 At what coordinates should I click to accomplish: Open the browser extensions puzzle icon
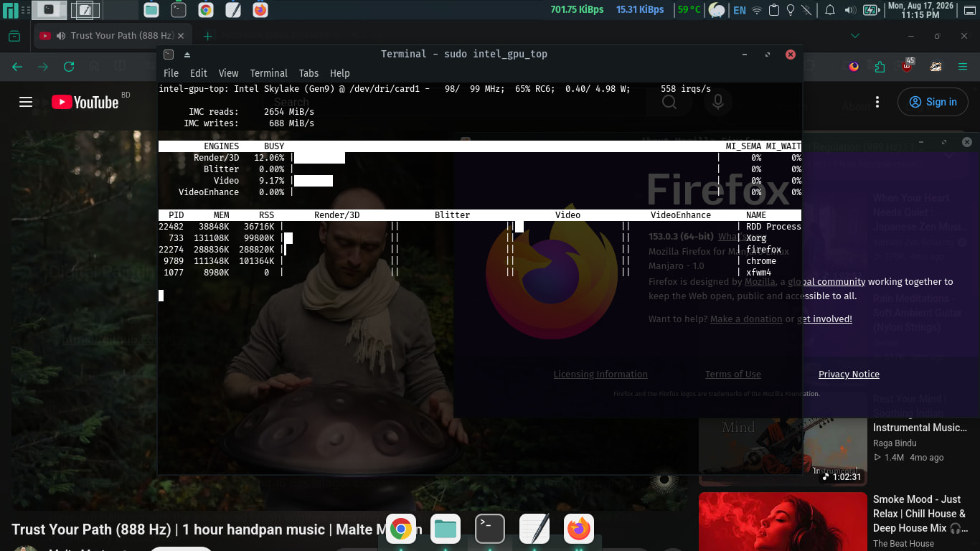click(880, 67)
